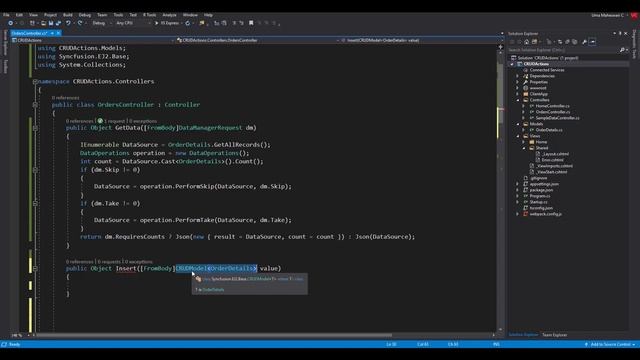Click Add to Source Control in status bar
The width and height of the screenshot is (640, 360).
610,344
